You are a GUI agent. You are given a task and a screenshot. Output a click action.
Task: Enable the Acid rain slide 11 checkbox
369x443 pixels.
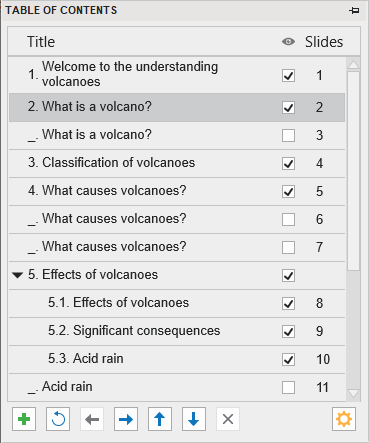[x=288, y=388]
